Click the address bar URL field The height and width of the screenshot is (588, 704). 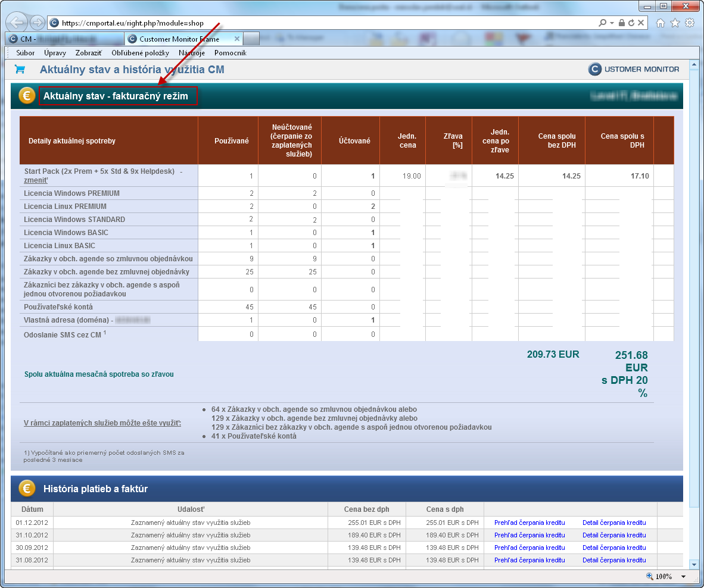[323, 23]
